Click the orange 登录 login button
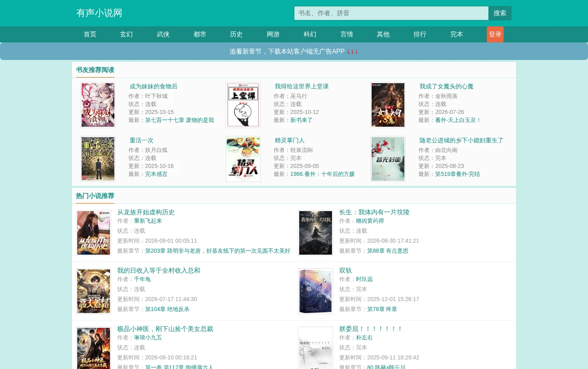The height and width of the screenshot is (369, 588). pyautogui.click(x=495, y=34)
